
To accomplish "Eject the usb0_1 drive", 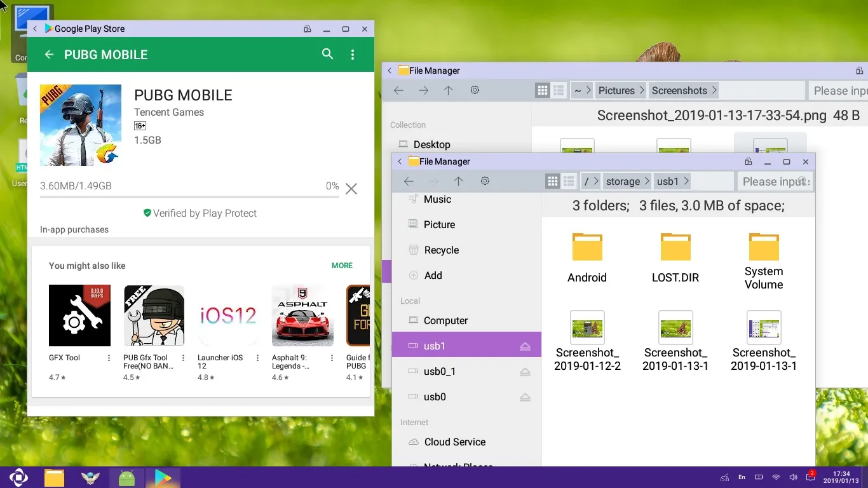I will click(525, 372).
